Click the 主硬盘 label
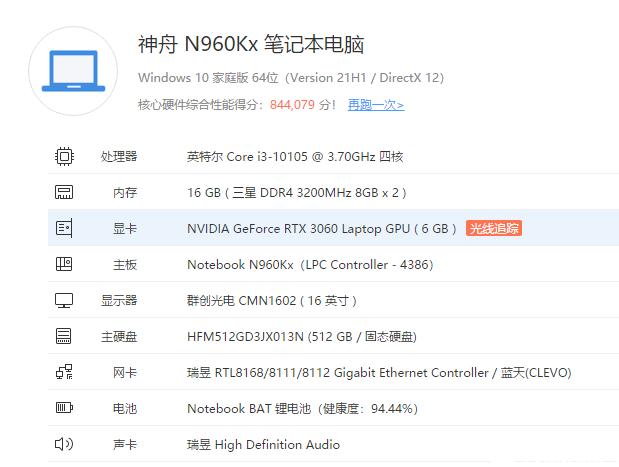The width and height of the screenshot is (619, 467). (119, 337)
